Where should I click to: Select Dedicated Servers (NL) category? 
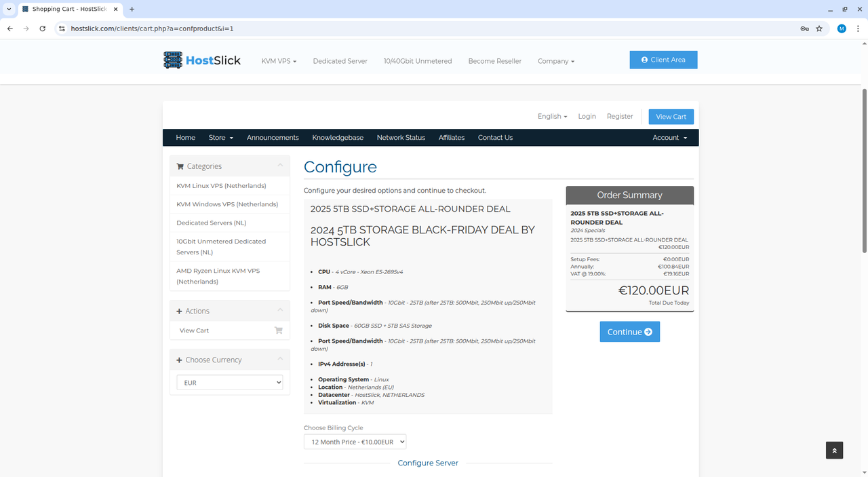[x=230, y=223]
